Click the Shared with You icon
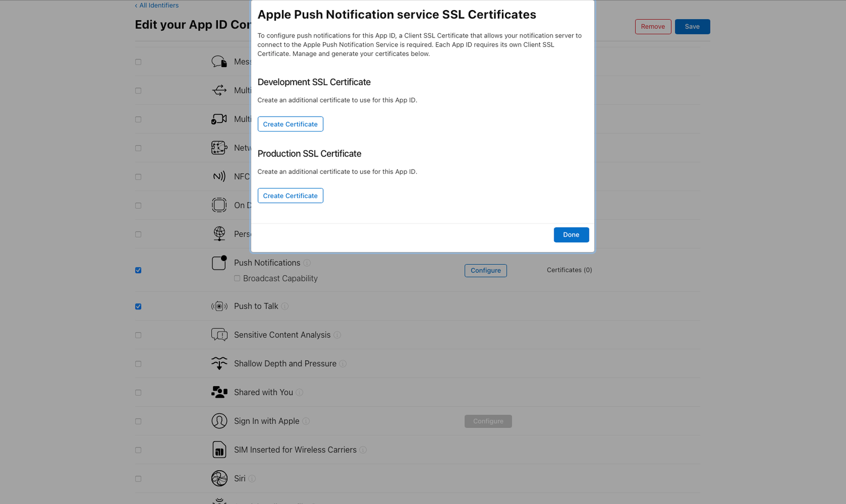Screen dimensions: 846x504 (219, 393)
